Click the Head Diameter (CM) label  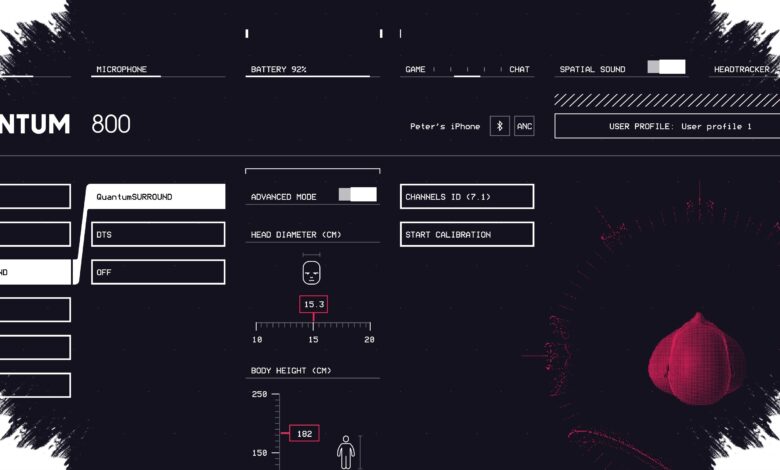point(296,234)
